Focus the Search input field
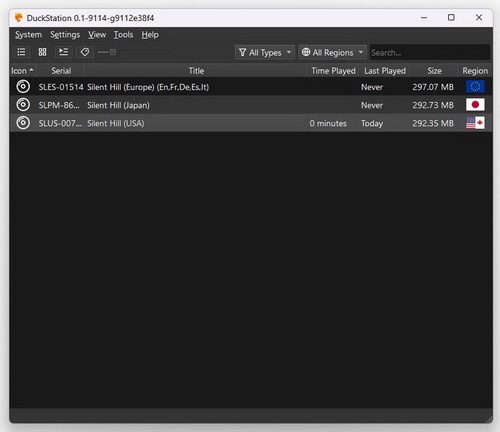Screen dimensions: 500x432 pyautogui.click(x=430, y=52)
